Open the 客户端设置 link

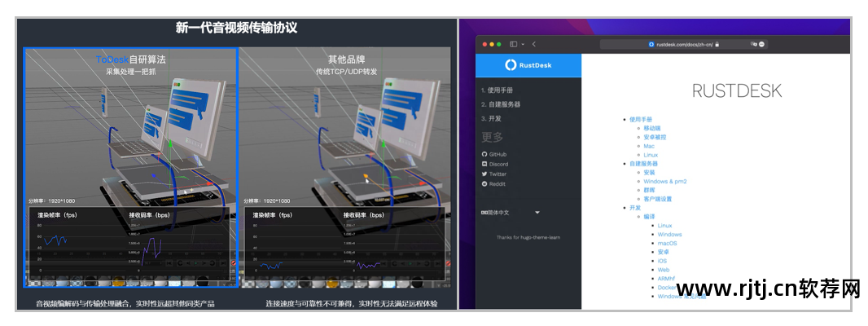point(657,199)
